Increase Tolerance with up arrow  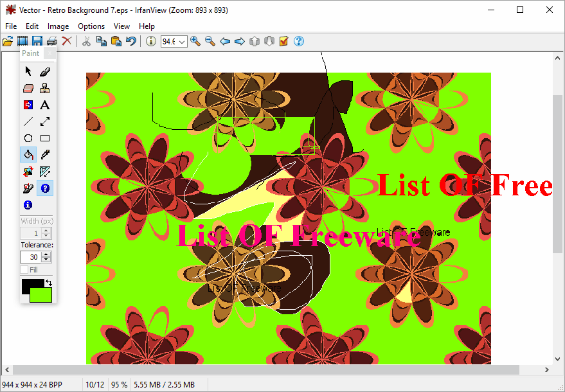click(x=46, y=254)
